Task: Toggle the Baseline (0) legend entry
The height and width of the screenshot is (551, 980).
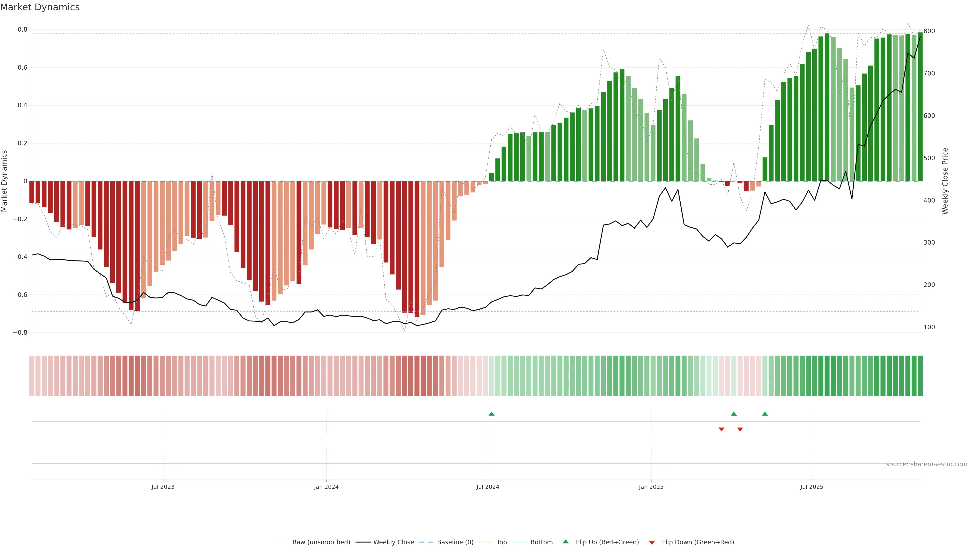Action: click(455, 542)
